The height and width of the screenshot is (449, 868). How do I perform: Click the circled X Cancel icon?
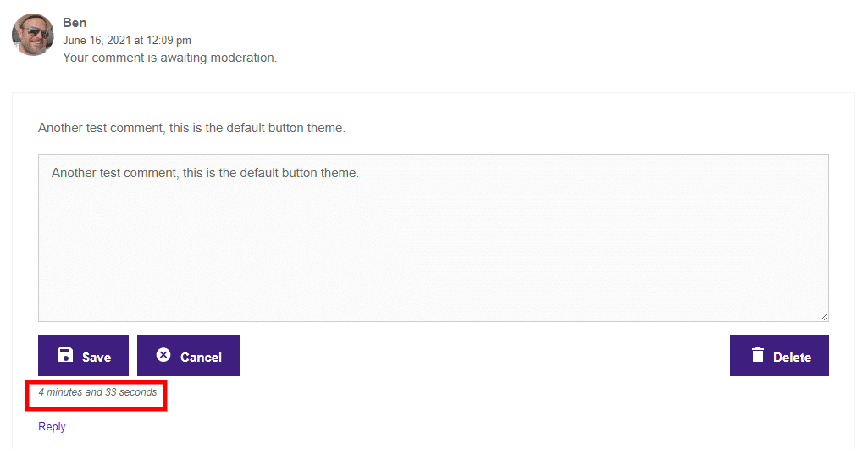pos(163,355)
